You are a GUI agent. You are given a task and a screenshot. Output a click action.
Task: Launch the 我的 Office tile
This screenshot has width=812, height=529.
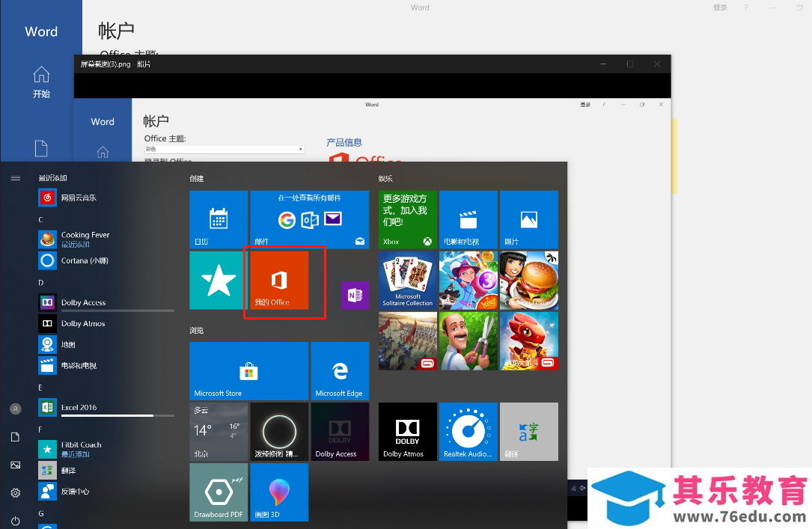(x=279, y=280)
